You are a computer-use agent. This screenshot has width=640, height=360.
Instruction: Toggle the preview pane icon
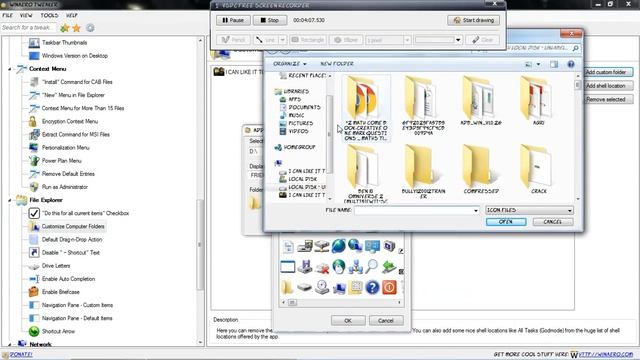[x=554, y=64]
